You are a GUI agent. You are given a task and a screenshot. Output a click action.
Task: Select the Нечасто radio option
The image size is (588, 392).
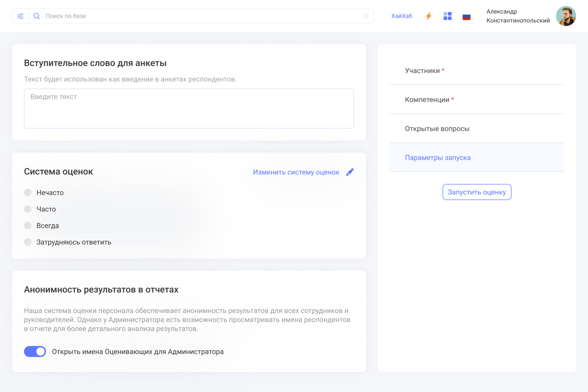28,192
